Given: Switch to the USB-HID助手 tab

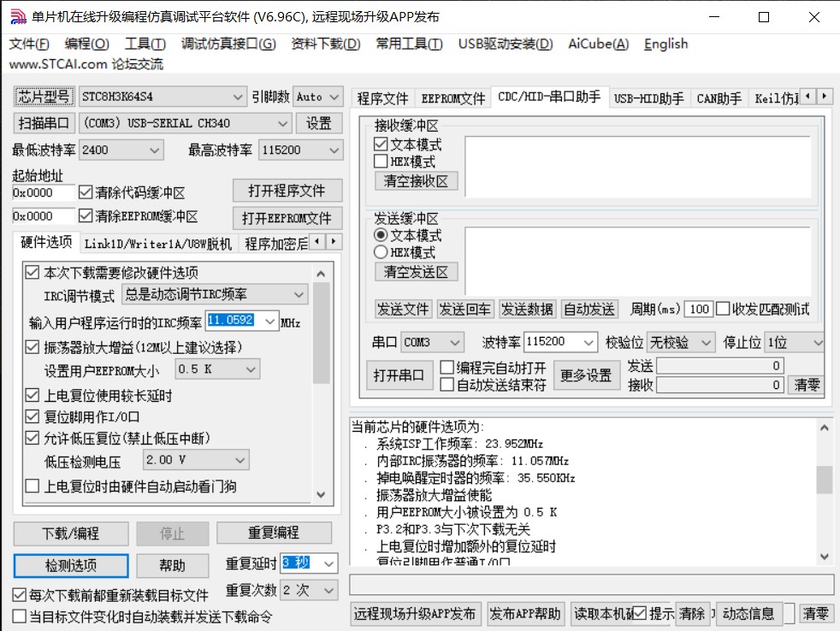Looking at the screenshot, I should tap(648, 98).
